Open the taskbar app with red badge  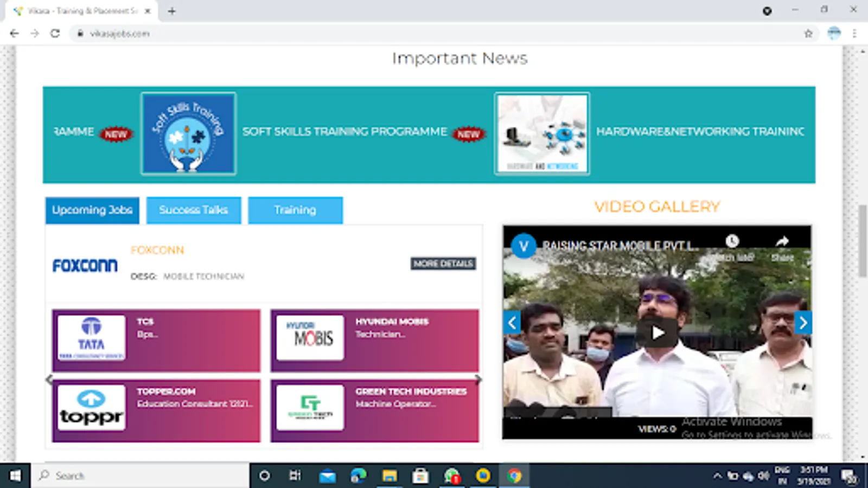tap(452, 476)
